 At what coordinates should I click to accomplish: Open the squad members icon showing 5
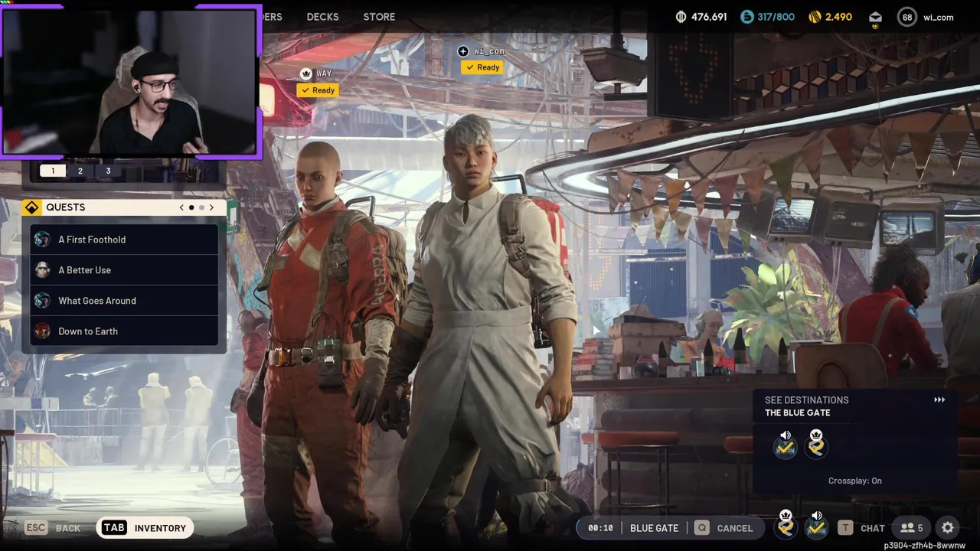click(x=911, y=528)
